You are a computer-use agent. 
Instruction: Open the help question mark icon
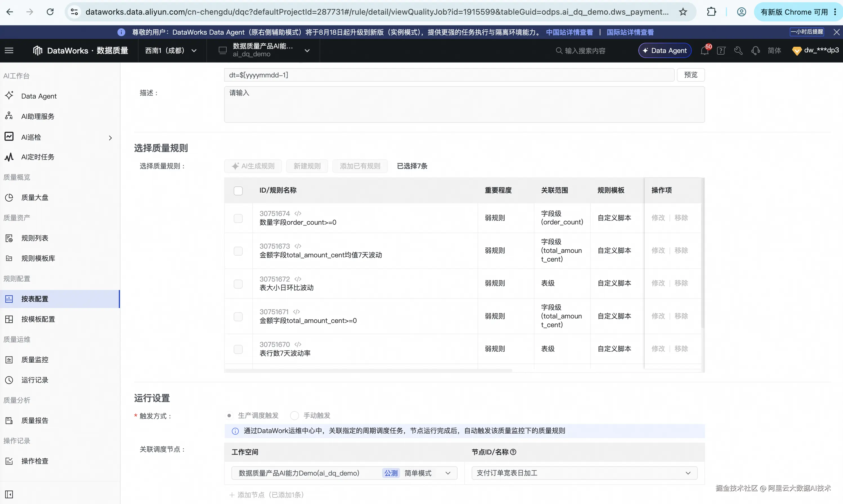click(721, 51)
